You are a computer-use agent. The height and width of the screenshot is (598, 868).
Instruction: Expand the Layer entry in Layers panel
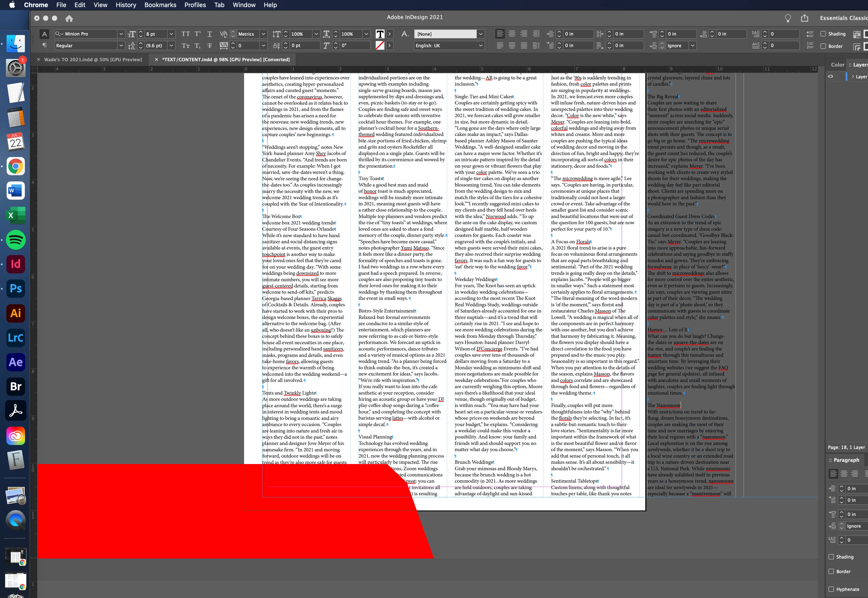(x=853, y=77)
